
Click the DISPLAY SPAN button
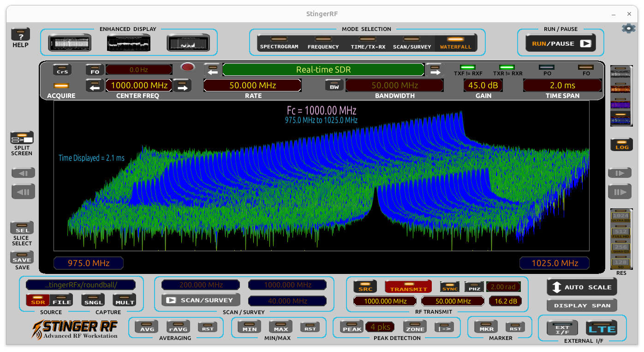click(x=582, y=305)
